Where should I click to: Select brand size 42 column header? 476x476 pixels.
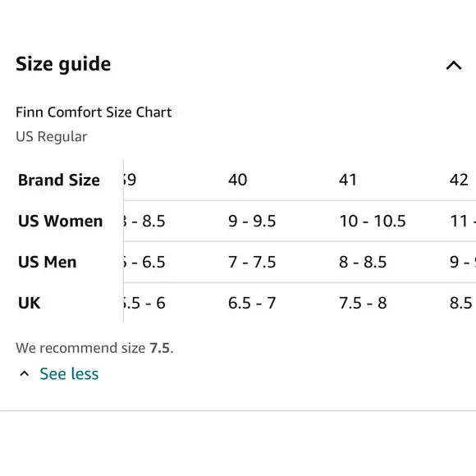pyautogui.click(x=459, y=180)
